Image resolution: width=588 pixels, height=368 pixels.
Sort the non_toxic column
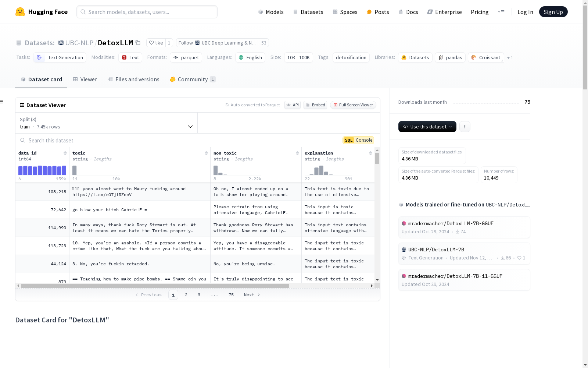point(297,153)
